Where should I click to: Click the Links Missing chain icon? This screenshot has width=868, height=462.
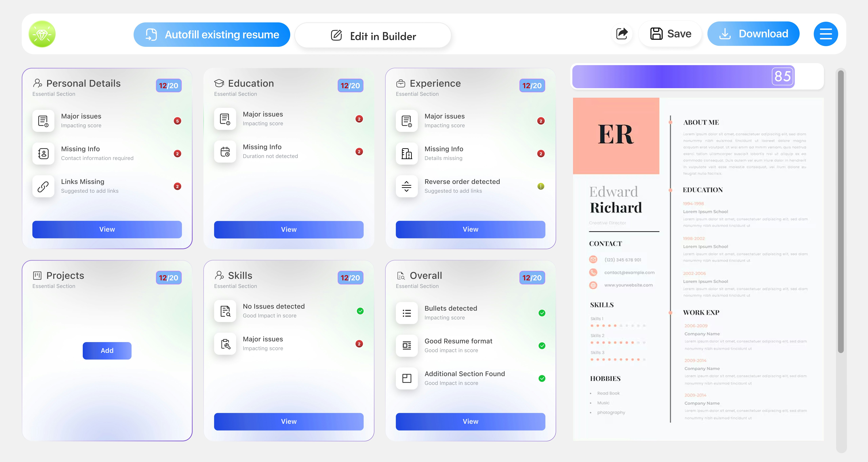click(43, 186)
